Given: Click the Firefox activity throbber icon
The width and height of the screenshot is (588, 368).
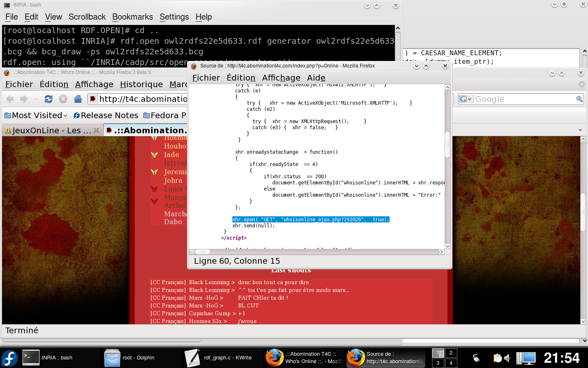Looking at the screenshot, I should [x=581, y=84].
